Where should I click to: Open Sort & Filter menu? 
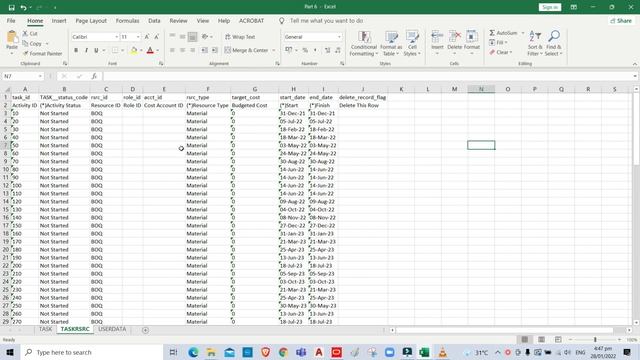(x=535, y=43)
